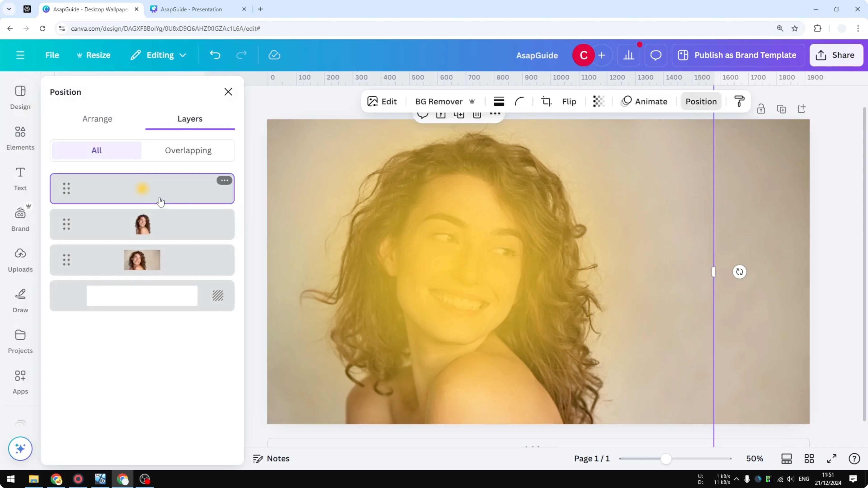Lock the selected image element
This screenshot has height=488, width=868.
762,109
